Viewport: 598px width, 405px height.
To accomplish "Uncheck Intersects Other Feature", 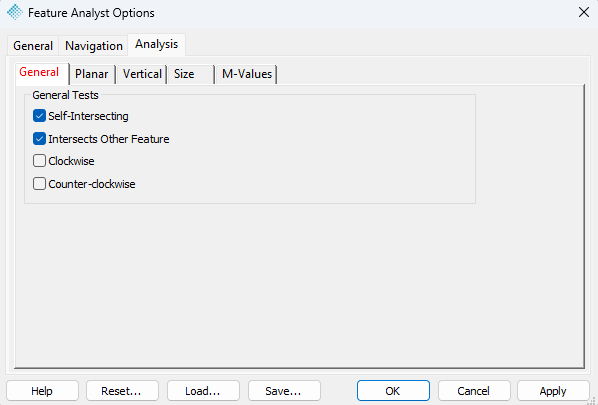I will click(39, 139).
